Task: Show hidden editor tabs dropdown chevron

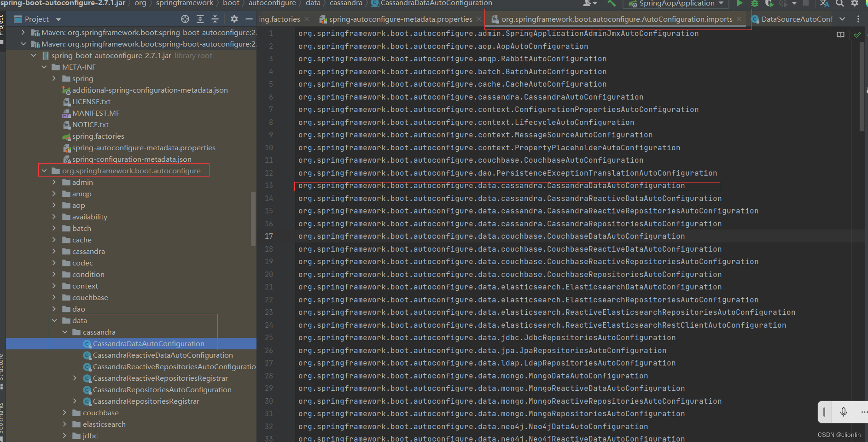Action: pyautogui.click(x=842, y=19)
